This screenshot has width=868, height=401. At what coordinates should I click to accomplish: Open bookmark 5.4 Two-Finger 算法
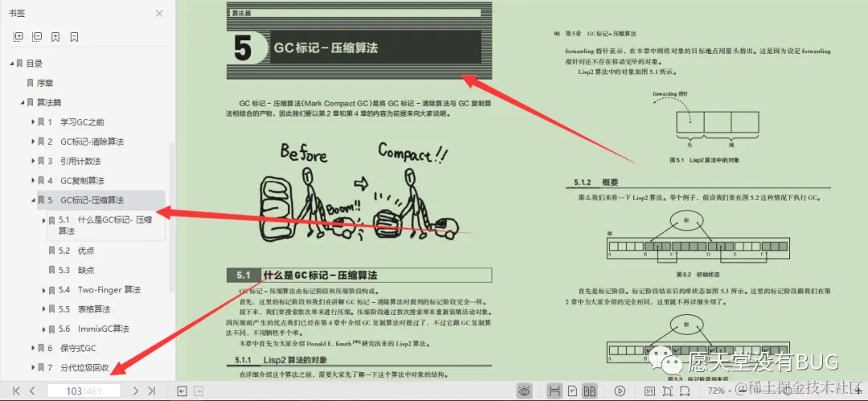coord(100,289)
